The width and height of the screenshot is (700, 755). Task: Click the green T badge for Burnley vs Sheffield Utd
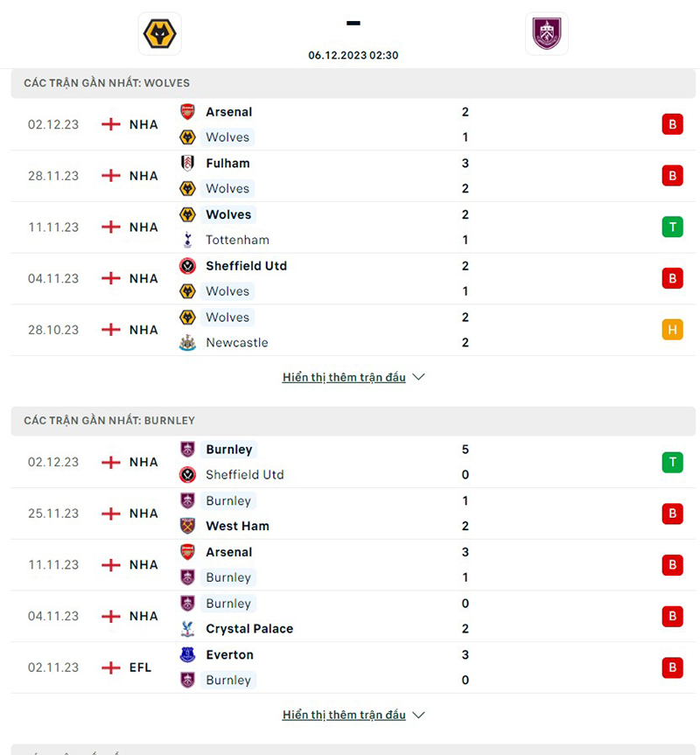[x=672, y=462]
